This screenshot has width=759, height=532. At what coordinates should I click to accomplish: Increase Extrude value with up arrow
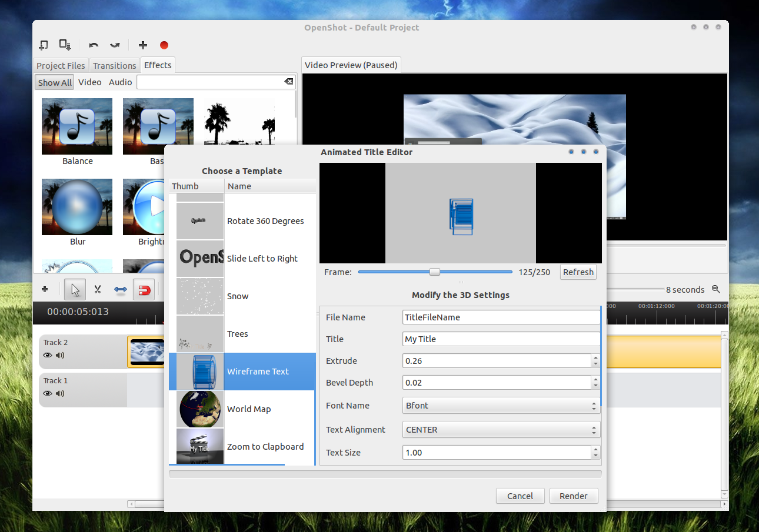(x=595, y=357)
